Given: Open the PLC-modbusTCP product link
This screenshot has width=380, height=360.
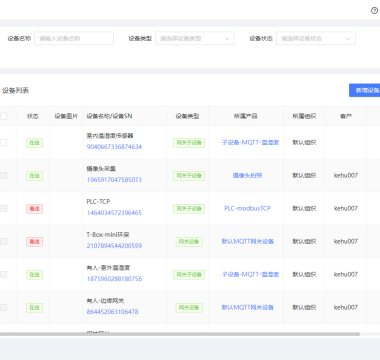Looking at the screenshot, I should coord(247,208).
